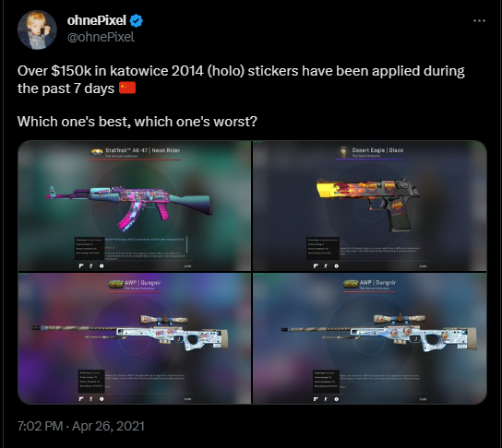Click the 7:02 PM Apr 26, 2021 timestamp
This screenshot has width=502, height=448.
[81, 426]
